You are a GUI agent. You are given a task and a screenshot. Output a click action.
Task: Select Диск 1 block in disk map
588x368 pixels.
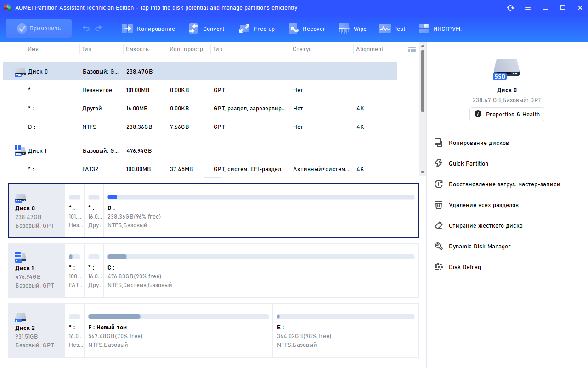pyautogui.click(x=37, y=270)
